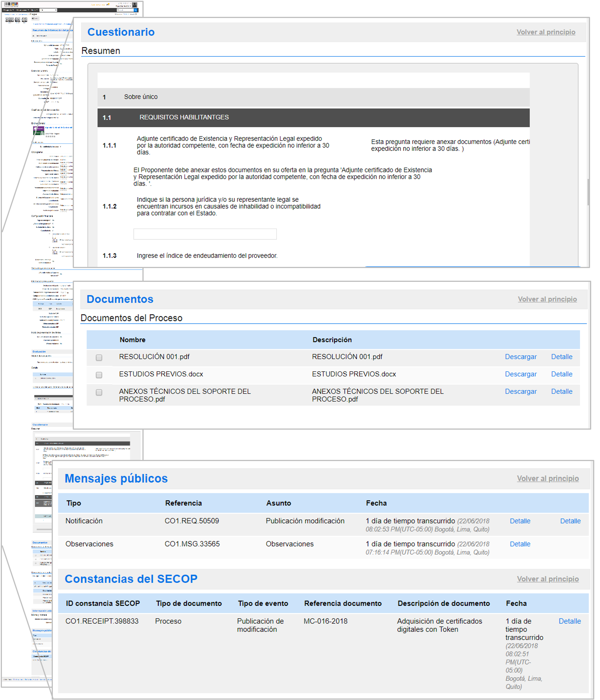
Task: Click the blue search magnifier icon
Action: click(x=136, y=10)
